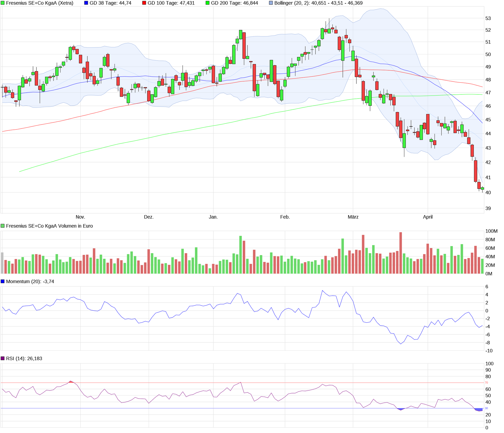Click the März label on the time axis
This screenshot has height=433, width=504.
point(353,217)
